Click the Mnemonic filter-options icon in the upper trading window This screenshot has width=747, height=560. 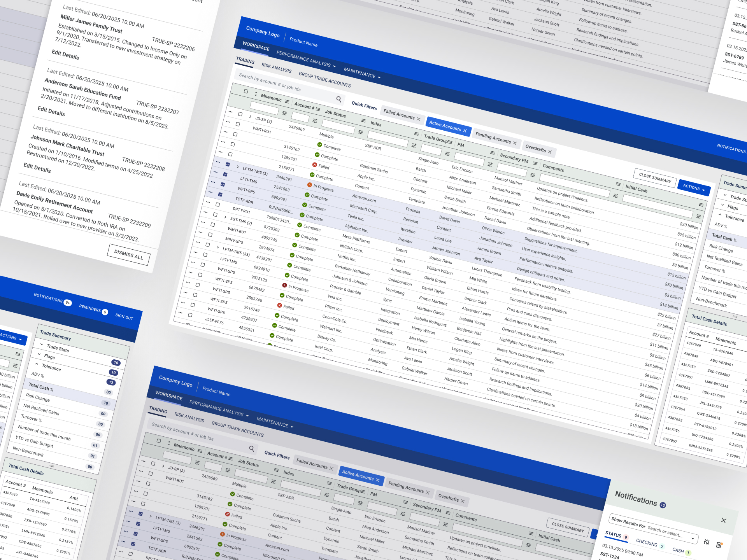click(x=284, y=113)
